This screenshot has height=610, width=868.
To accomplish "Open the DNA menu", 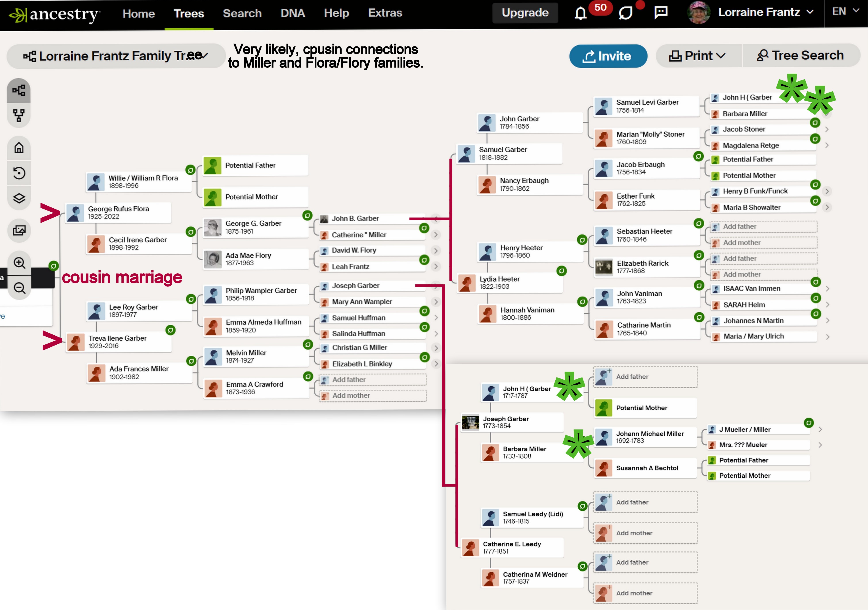I will tap(293, 13).
